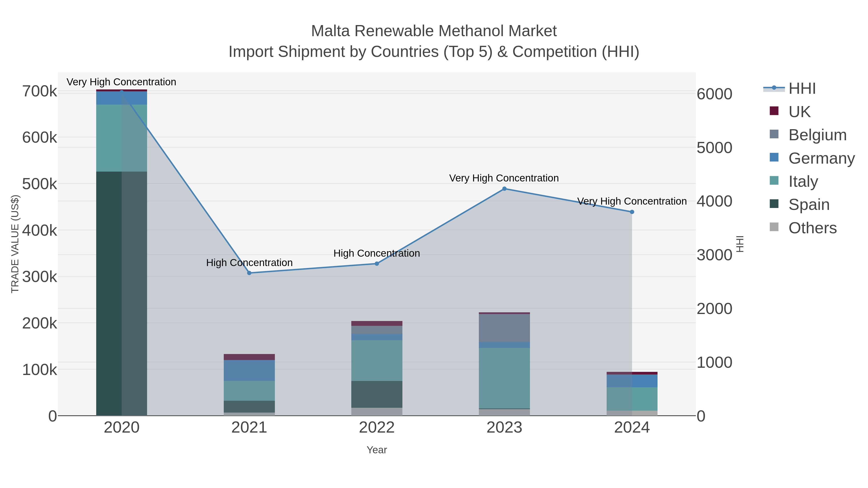Click the 2024 HHI data point
This screenshot has width=868, height=488.
[x=632, y=212]
